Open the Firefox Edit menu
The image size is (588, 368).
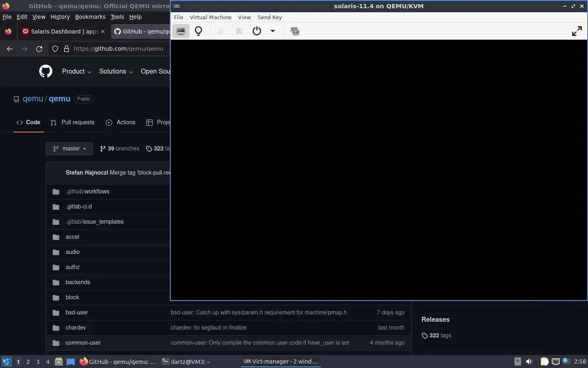click(22, 17)
